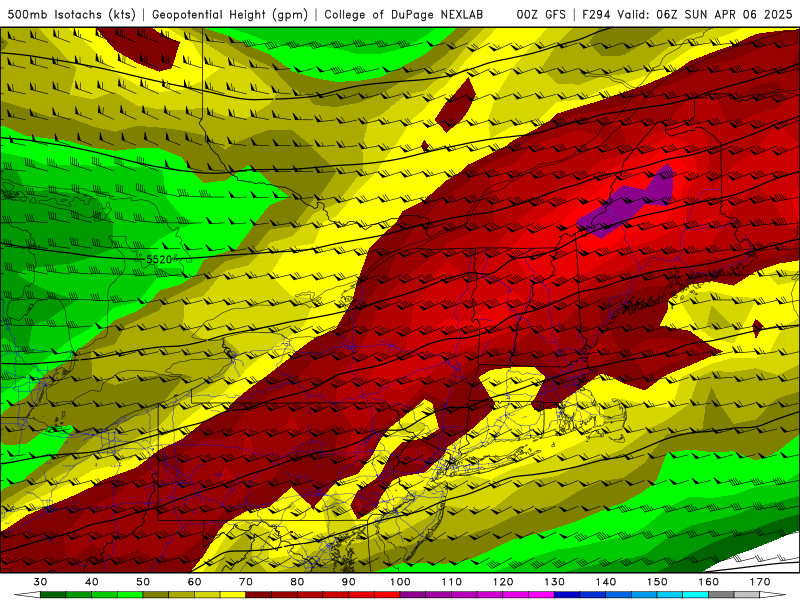Click the '50' color bar label
The height and width of the screenshot is (600, 800).
pos(143,582)
